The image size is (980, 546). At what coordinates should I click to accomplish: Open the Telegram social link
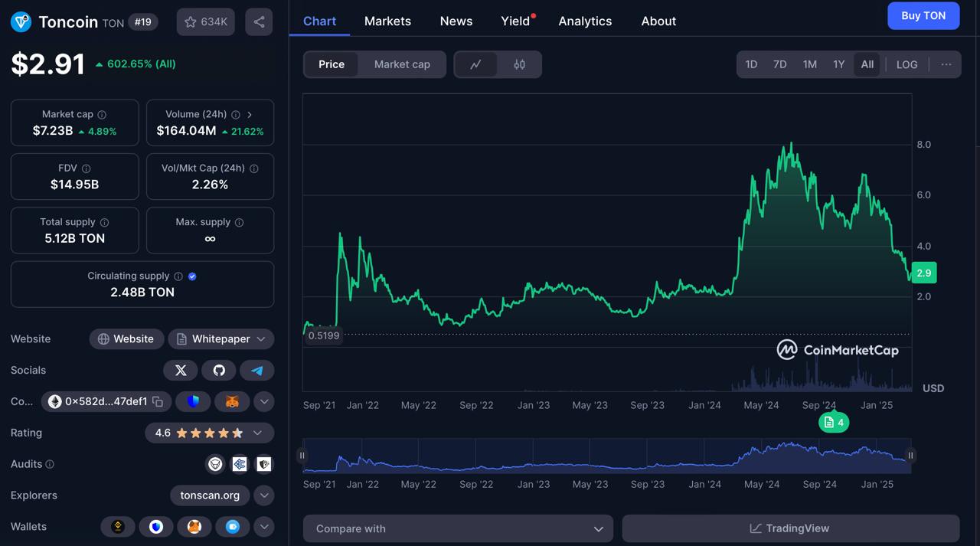pyautogui.click(x=257, y=371)
